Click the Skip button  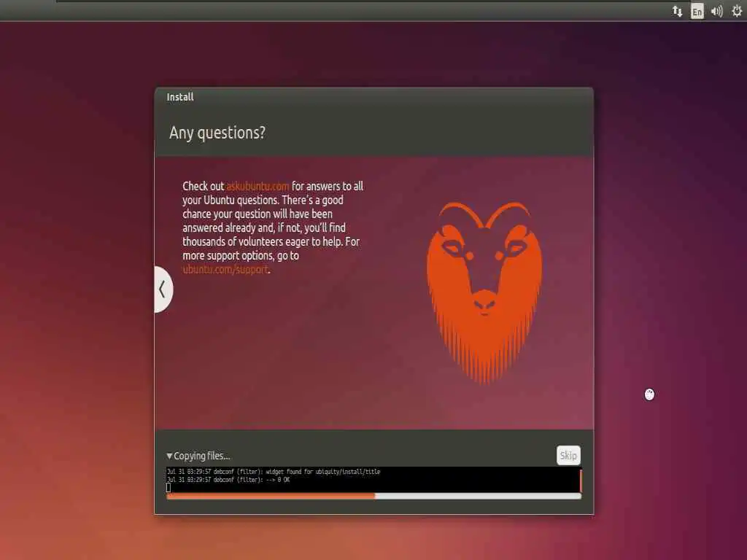568,455
